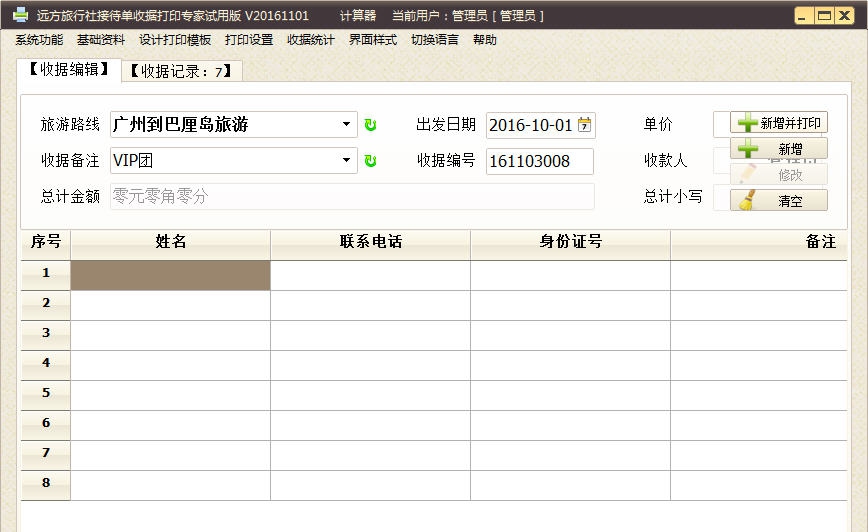The image size is (868, 532).
Task: Open the 界面样式 menu
Action: pos(373,40)
